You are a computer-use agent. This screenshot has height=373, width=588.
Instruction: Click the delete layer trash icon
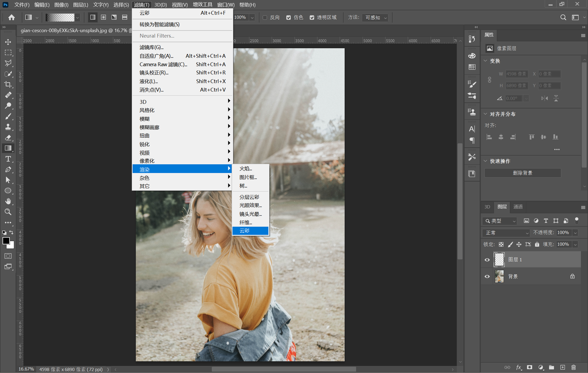click(x=573, y=367)
